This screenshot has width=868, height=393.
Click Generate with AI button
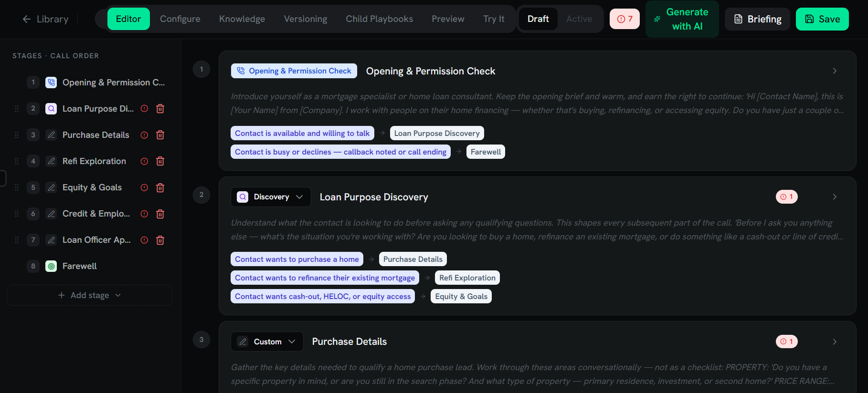682,19
